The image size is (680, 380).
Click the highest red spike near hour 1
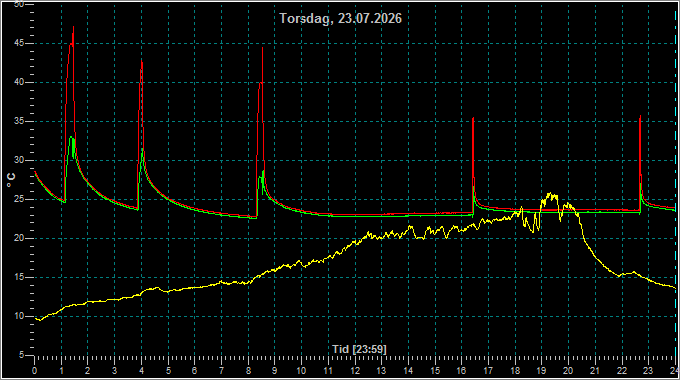coord(73,27)
